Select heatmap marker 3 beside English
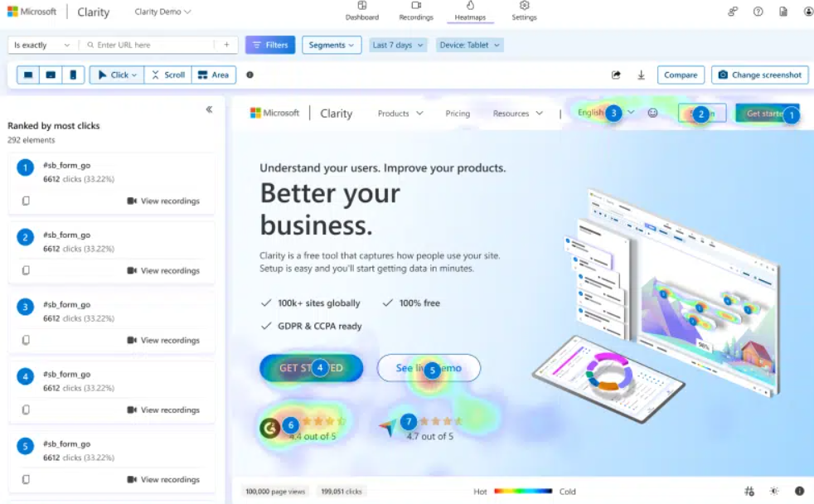This screenshot has width=814, height=504. click(613, 113)
